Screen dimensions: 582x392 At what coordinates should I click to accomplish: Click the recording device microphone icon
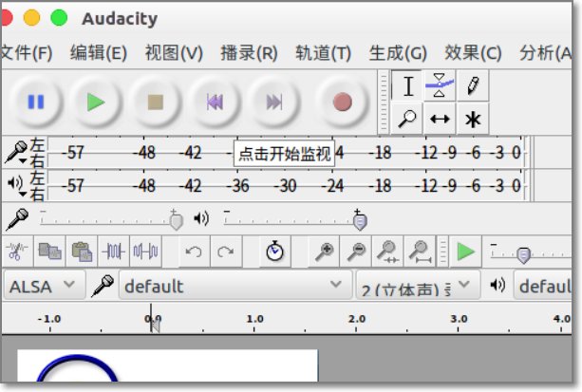tap(103, 285)
